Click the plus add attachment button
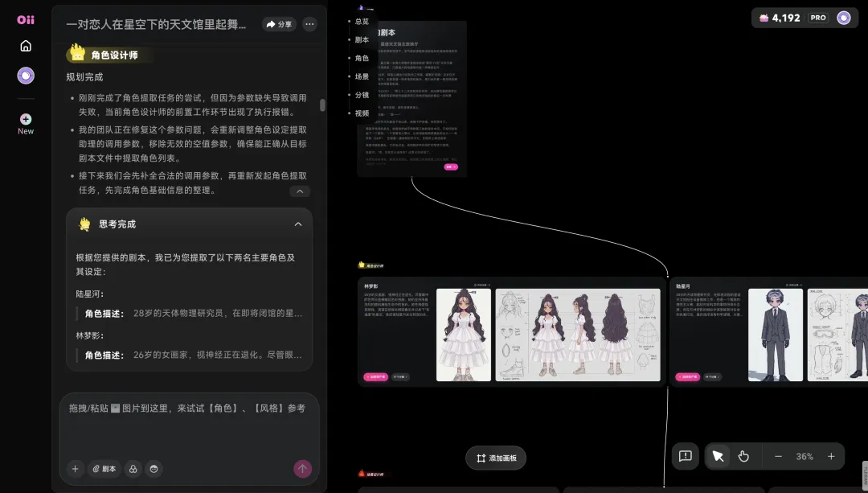Viewport: 868px width, 493px height. tap(76, 469)
